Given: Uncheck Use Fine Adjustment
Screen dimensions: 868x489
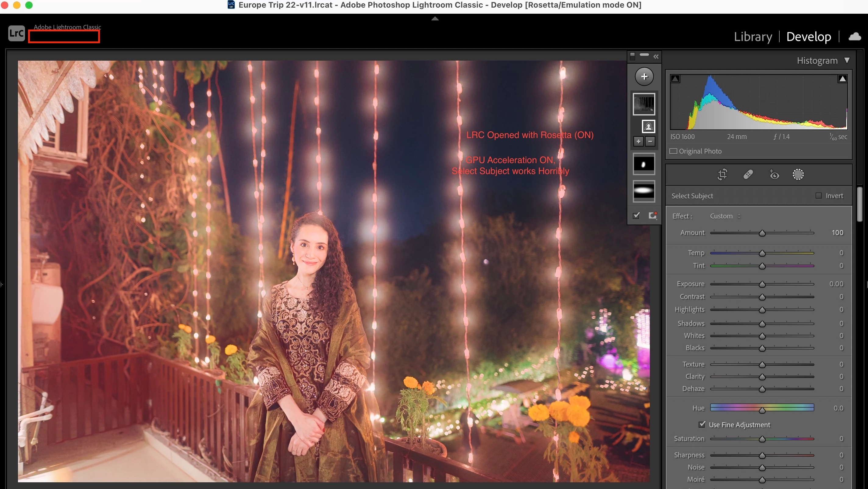Looking at the screenshot, I should tap(702, 425).
